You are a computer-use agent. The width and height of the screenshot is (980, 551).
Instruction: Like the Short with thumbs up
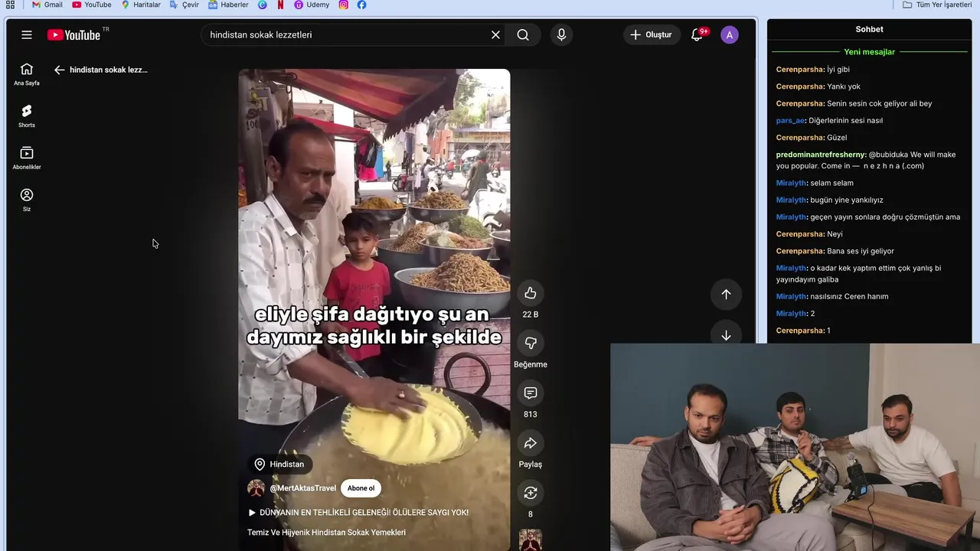[x=531, y=293]
